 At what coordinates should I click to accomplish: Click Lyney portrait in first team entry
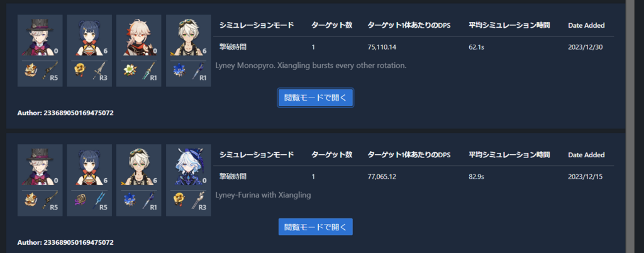pyautogui.click(x=40, y=37)
